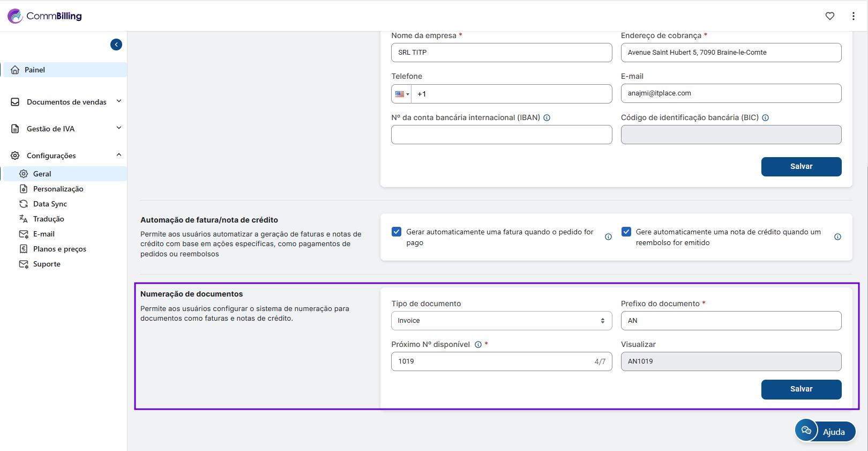Click the BIC info icon
The width and height of the screenshot is (868, 451).
(x=765, y=118)
